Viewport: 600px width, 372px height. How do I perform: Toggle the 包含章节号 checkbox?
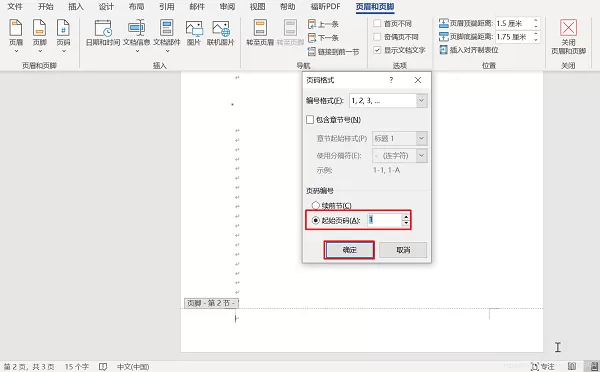(x=310, y=120)
